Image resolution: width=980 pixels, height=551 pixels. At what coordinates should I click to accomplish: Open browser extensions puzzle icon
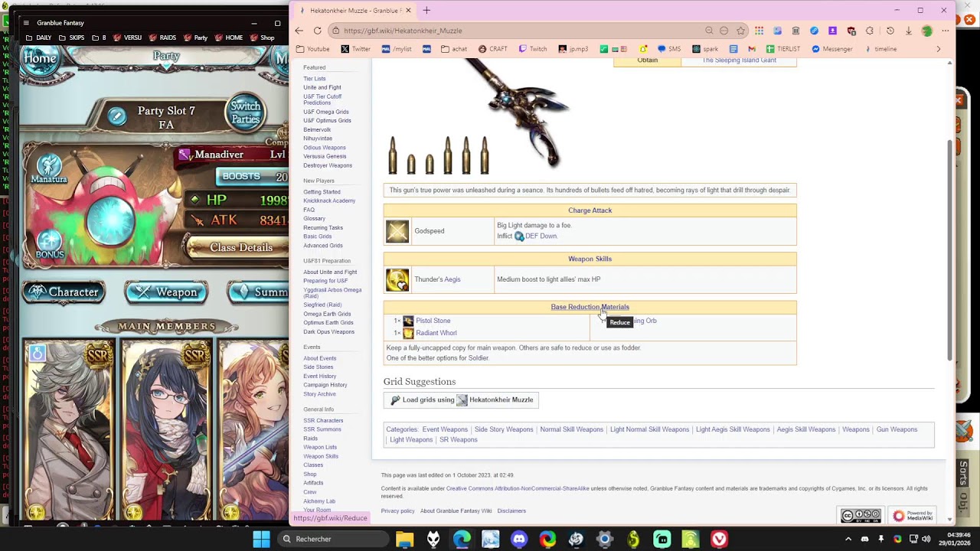[x=870, y=31]
